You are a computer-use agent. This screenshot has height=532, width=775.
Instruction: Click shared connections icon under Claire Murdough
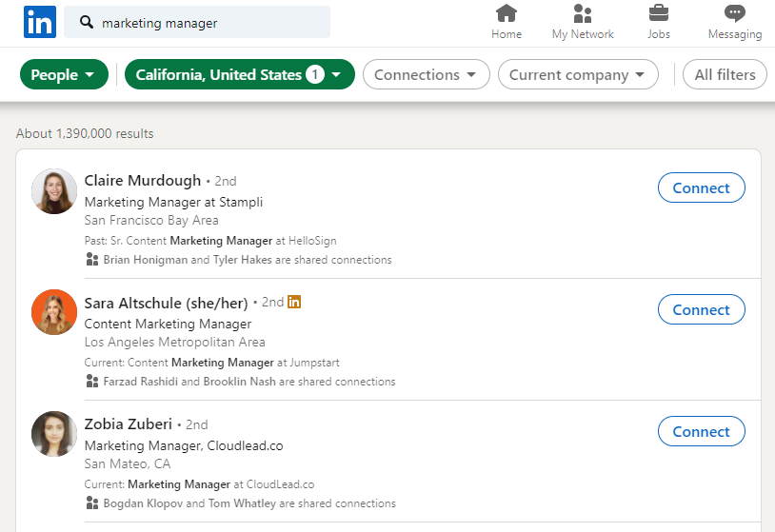[x=92, y=260]
